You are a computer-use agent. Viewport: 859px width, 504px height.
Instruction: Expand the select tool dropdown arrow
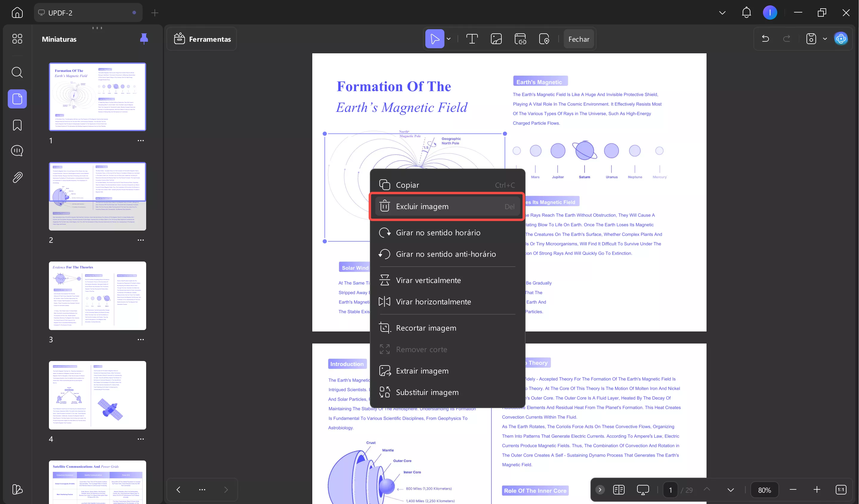tap(449, 39)
